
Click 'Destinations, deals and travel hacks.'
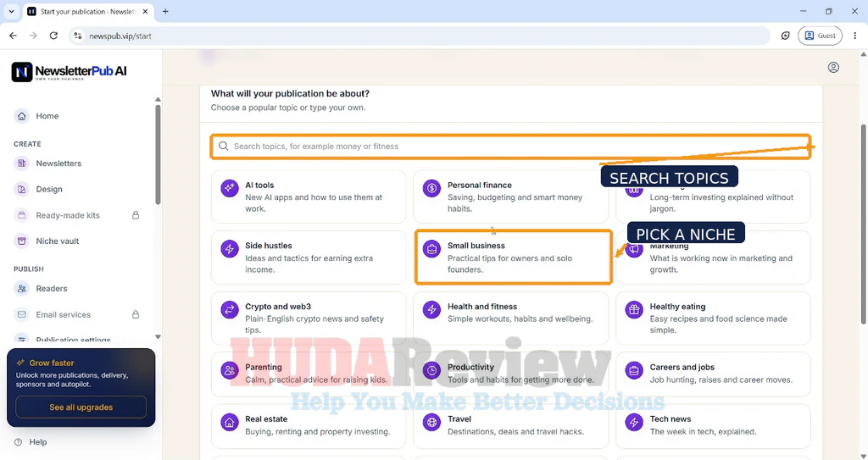515,432
